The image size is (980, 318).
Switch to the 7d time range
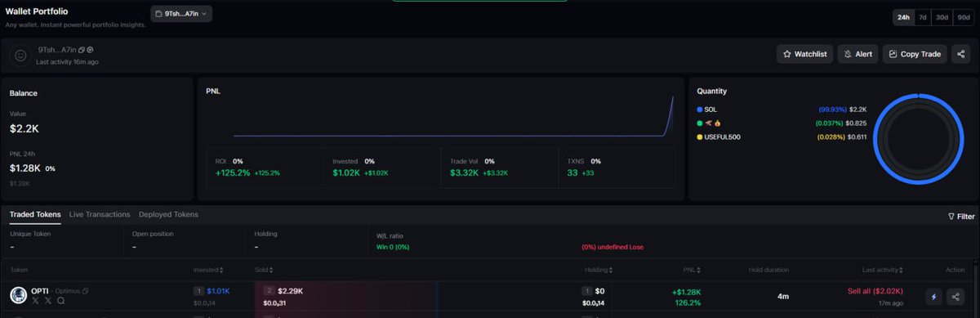(x=922, y=17)
